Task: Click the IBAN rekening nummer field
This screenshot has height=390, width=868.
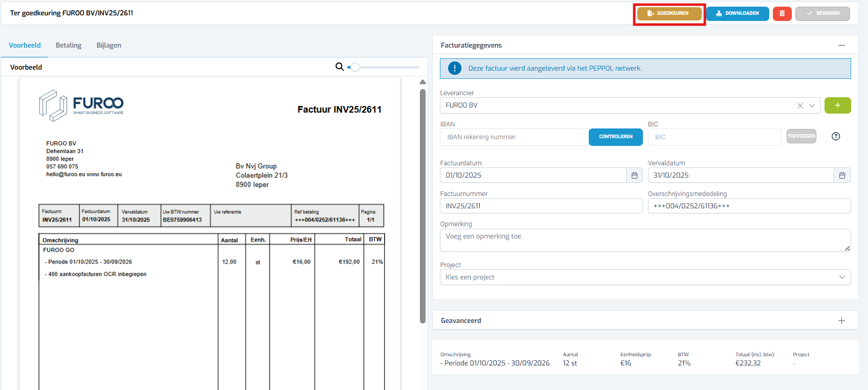Action: point(514,137)
